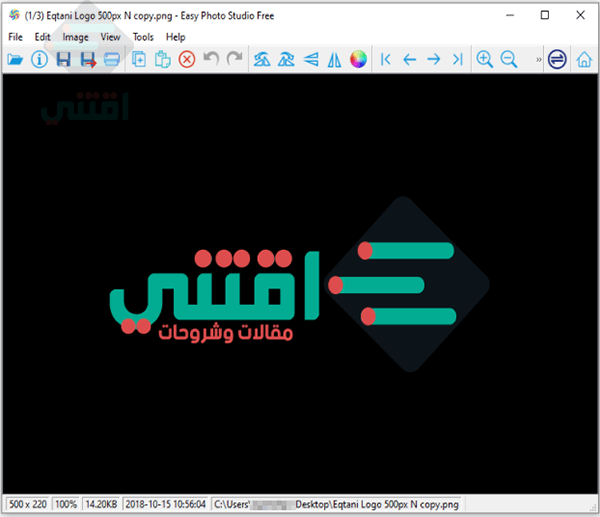Zoom in with magnifier plus
600x517 pixels.
point(484,59)
